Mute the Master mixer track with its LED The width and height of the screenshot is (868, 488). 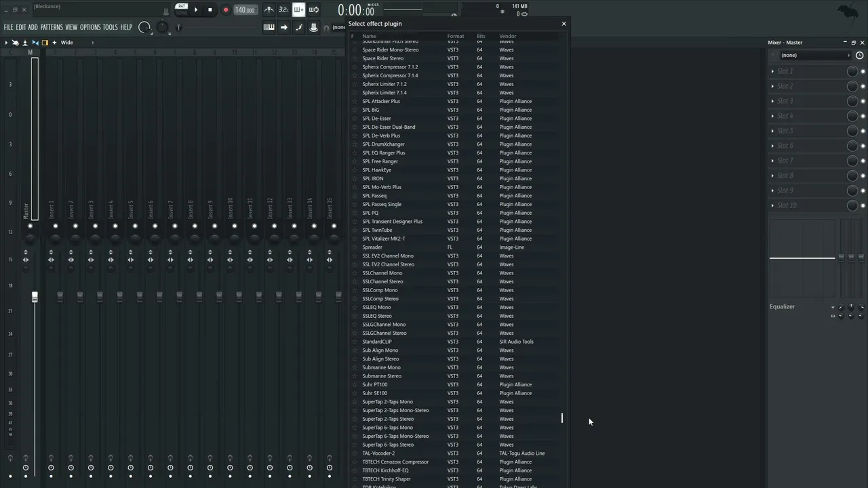pyautogui.click(x=31, y=226)
